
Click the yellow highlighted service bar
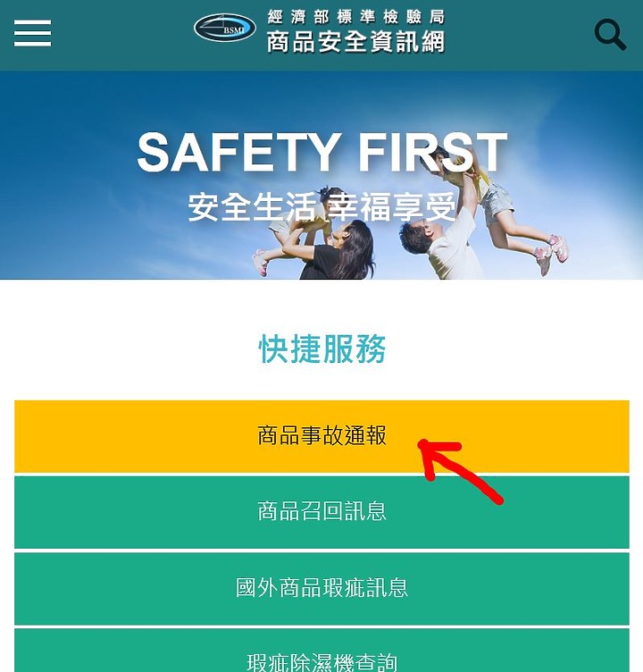click(x=321, y=436)
